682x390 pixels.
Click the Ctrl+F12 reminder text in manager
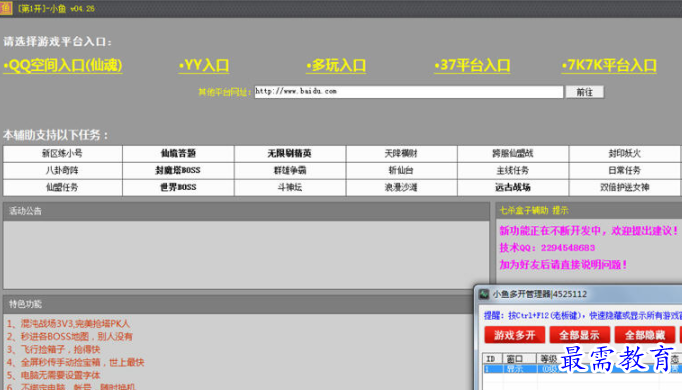[x=583, y=315]
